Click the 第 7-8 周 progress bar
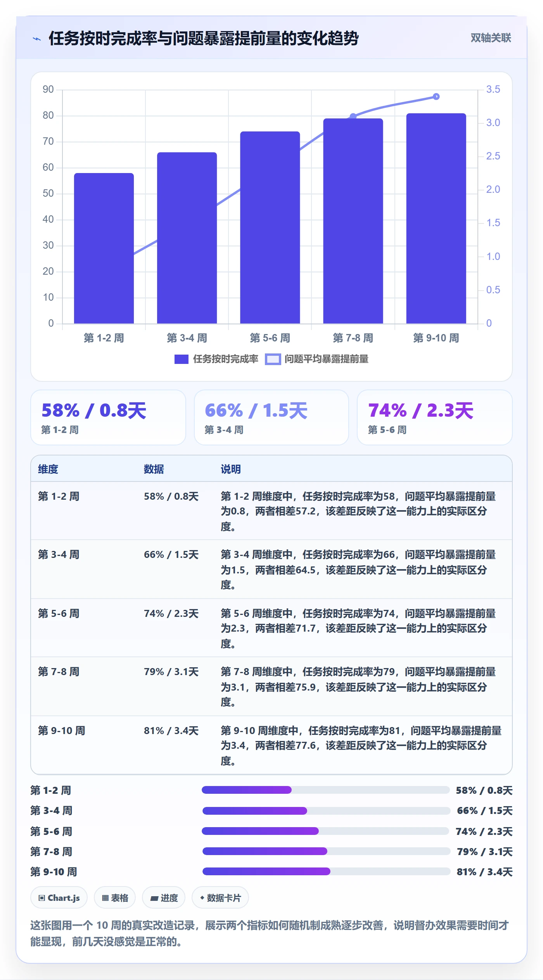Image resolution: width=543 pixels, height=980 pixels. pos(326,851)
